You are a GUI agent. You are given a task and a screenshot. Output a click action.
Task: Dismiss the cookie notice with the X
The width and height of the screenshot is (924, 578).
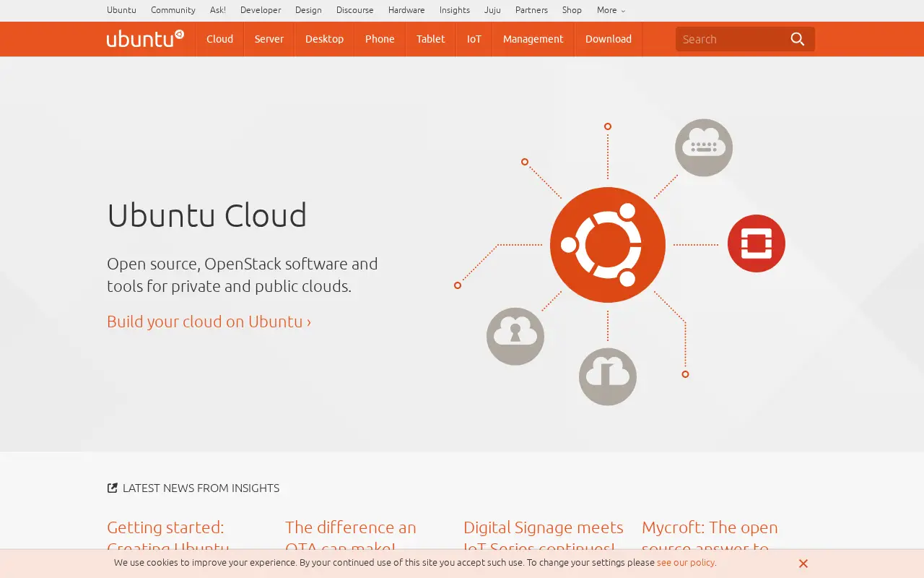click(x=803, y=564)
